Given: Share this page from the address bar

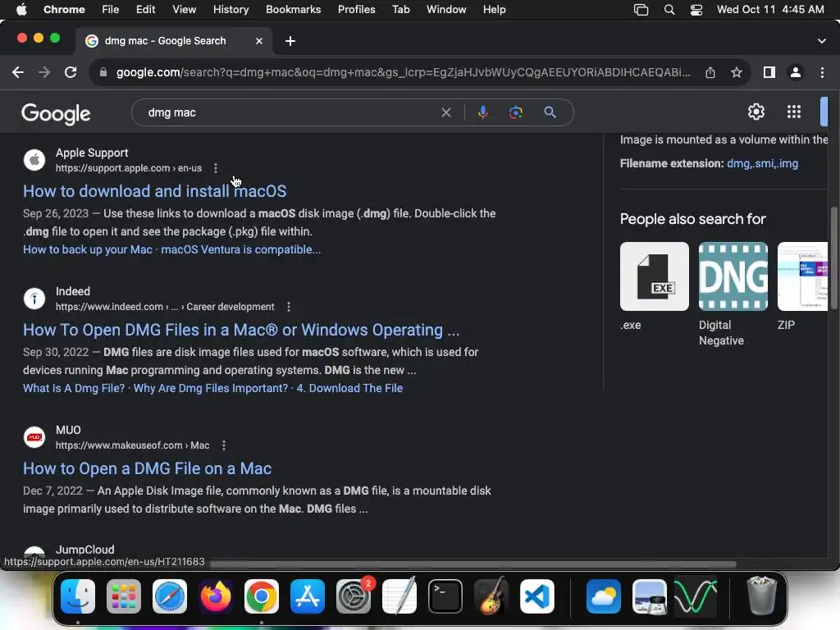Looking at the screenshot, I should pyautogui.click(x=710, y=72).
